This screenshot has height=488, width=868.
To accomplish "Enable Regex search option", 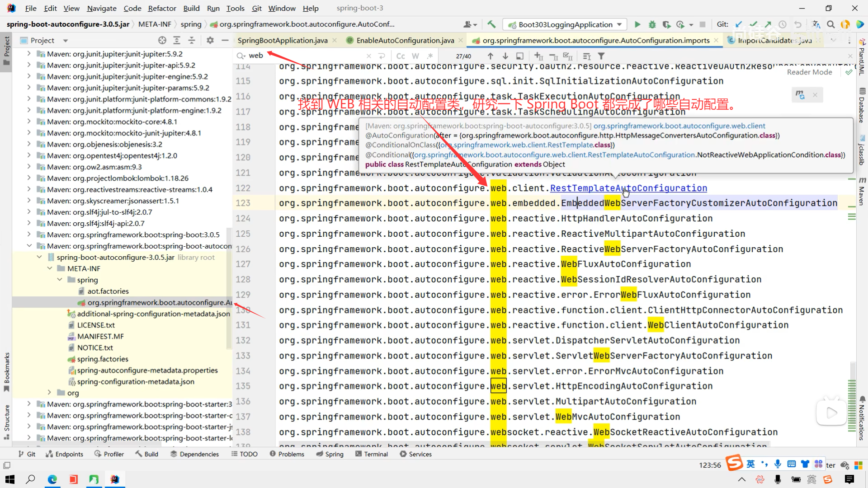I will pyautogui.click(x=430, y=56).
